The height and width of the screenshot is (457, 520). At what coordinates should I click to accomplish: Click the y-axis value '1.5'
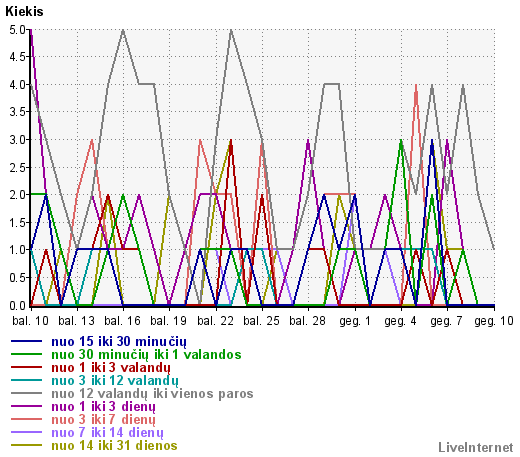17,223
